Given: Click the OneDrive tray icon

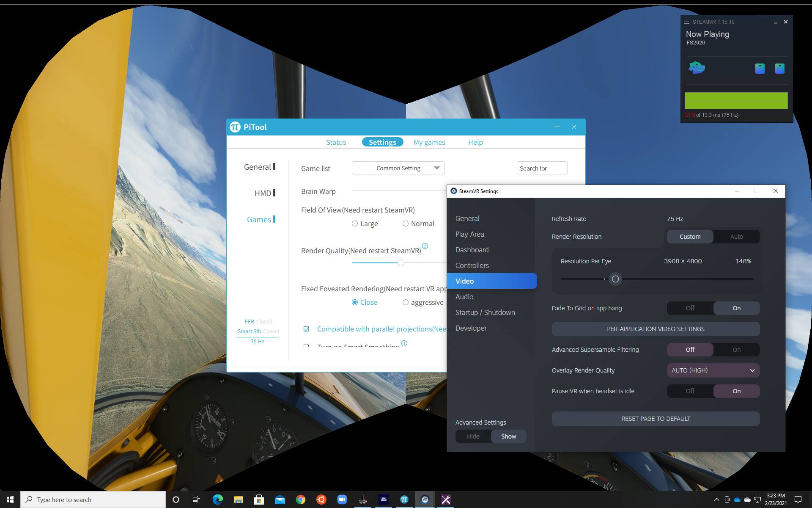Looking at the screenshot, I should pyautogui.click(x=737, y=500).
